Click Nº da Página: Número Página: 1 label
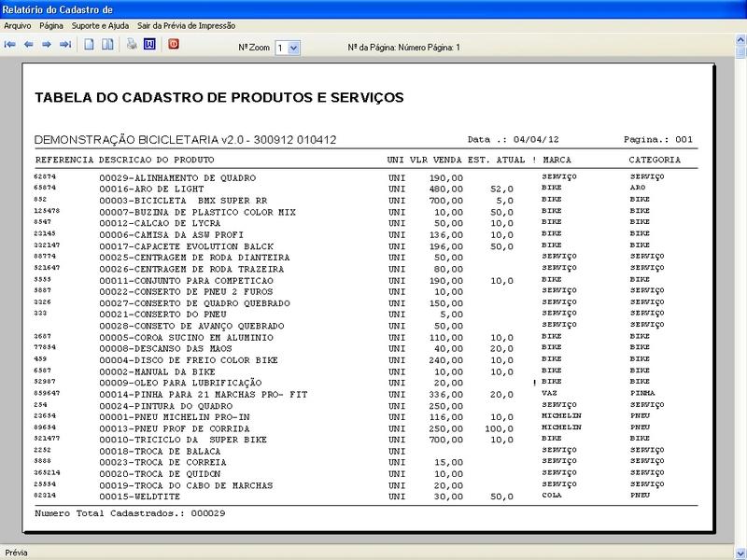 point(404,48)
